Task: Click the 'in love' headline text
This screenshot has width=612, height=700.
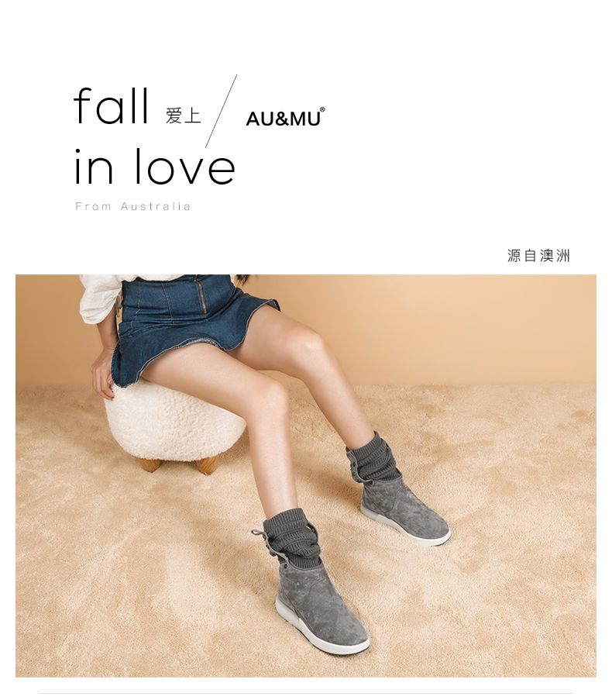Action: click(x=154, y=166)
